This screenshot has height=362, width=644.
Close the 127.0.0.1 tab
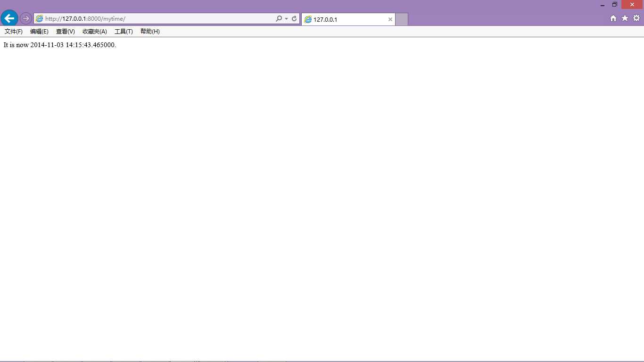tap(390, 19)
